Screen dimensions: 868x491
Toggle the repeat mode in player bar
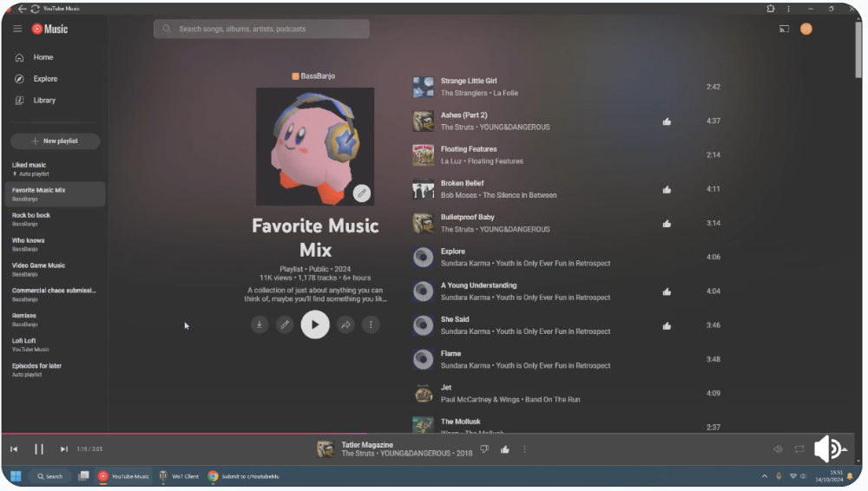click(x=799, y=449)
